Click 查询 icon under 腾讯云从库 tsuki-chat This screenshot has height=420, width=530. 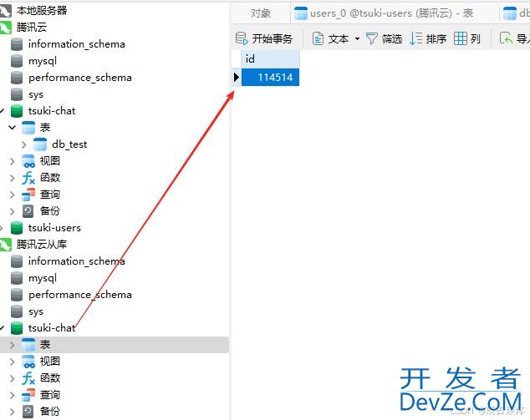tap(28, 395)
